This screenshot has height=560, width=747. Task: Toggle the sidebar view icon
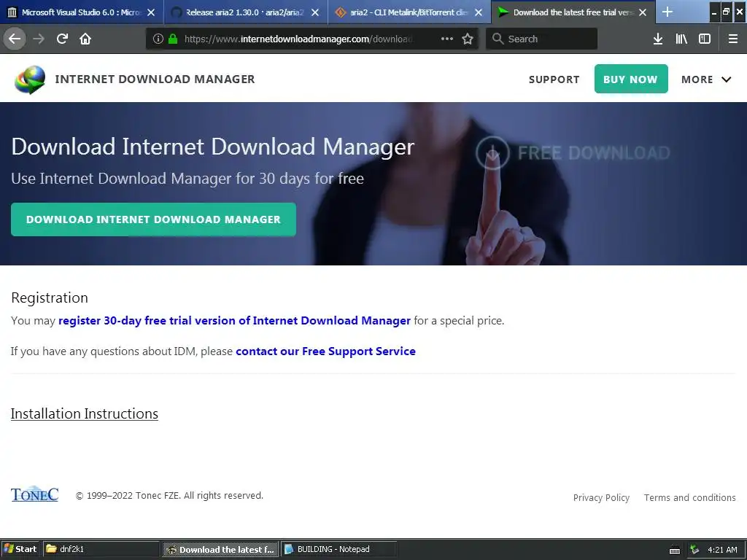coord(704,39)
